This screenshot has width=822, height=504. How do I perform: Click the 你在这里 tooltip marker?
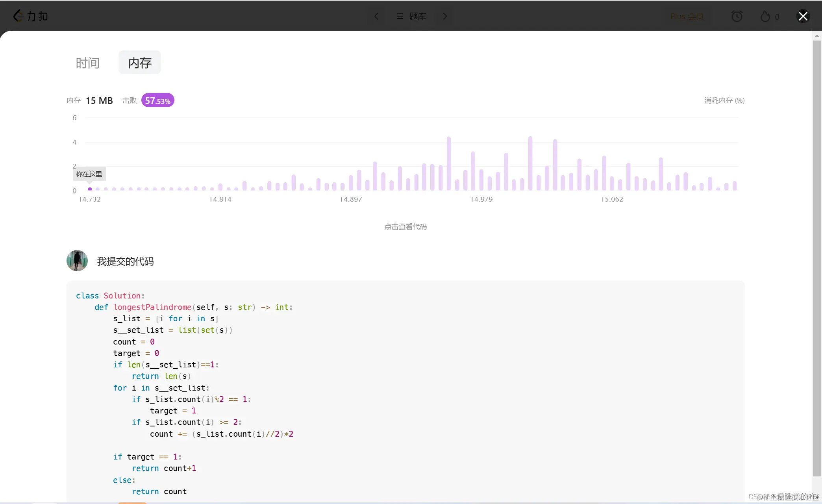89,174
